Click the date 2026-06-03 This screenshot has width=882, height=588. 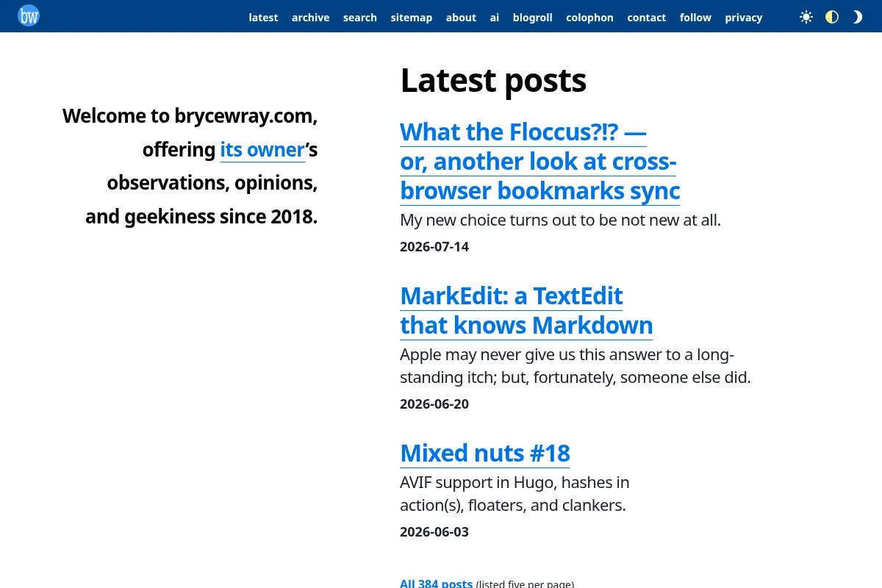click(x=434, y=532)
